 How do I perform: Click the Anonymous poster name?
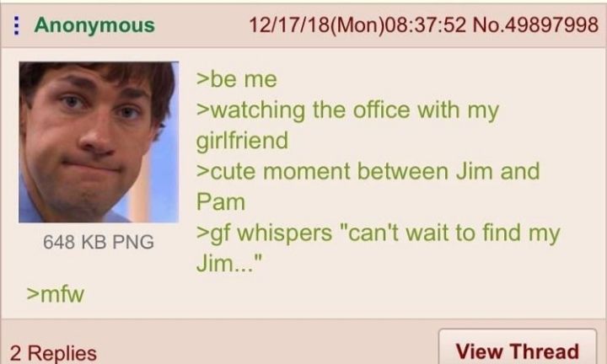(x=94, y=25)
